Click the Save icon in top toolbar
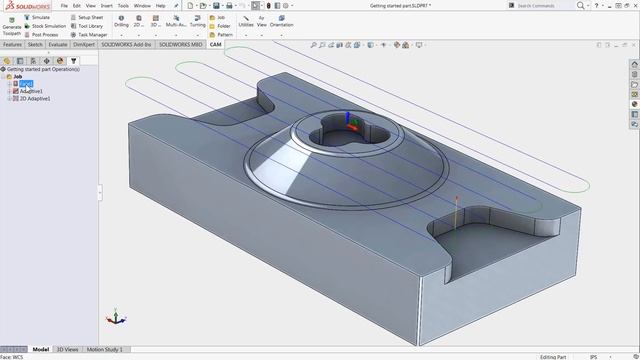Image resolution: width=640 pixels, height=360 pixels. click(x=216, y=6)
